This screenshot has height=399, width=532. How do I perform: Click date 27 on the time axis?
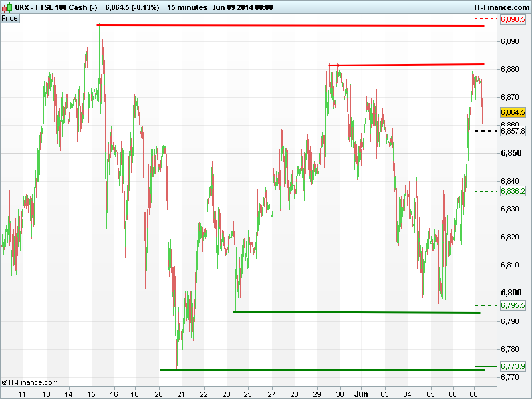[x=271, y=394]
